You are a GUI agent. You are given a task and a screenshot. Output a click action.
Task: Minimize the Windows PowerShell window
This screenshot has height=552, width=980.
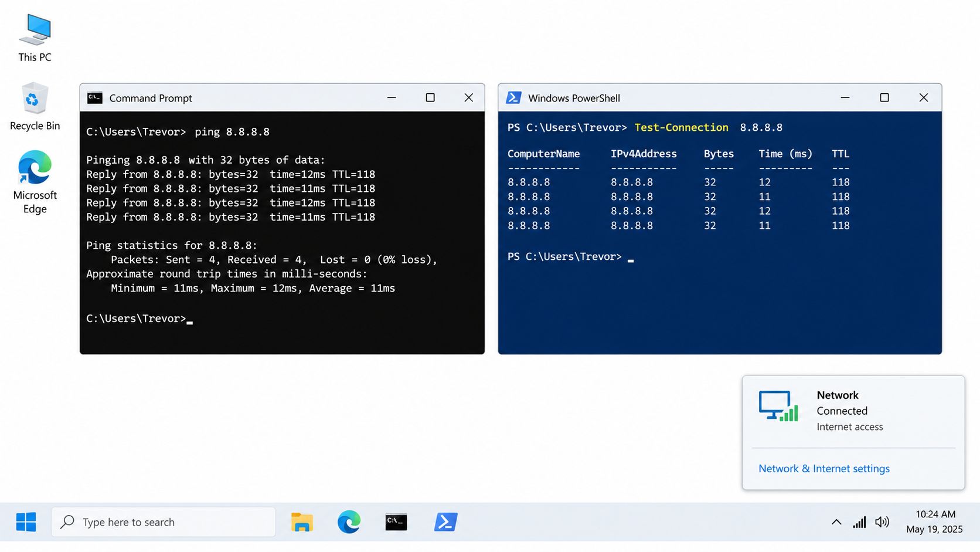point(845,97)
